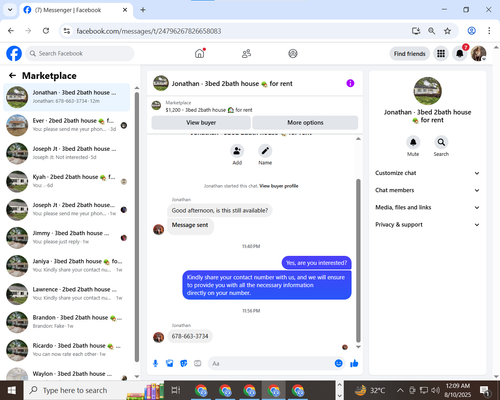Expand the Chat members section

[427, 190]
